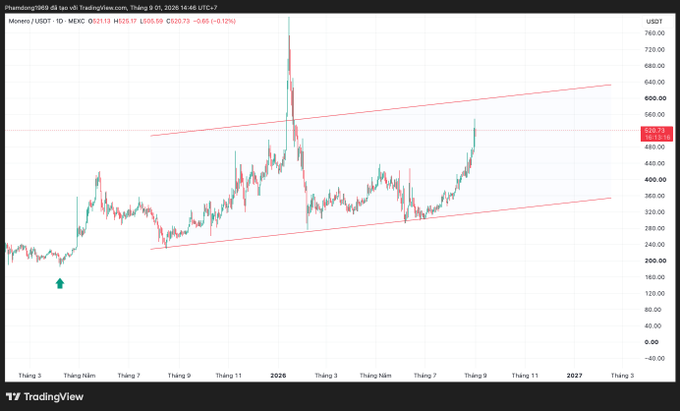Viewport: 680px width, 411px height.
Task: Click the 2027 year label on time axis
Action: click(x=574, y=375)
